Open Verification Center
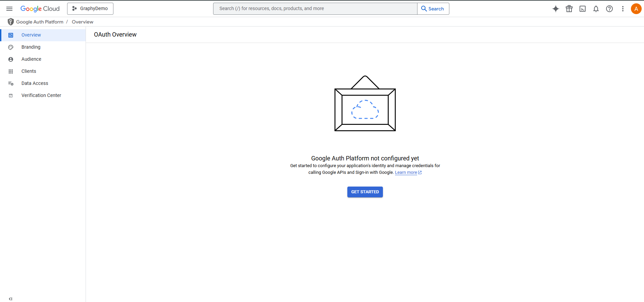Viewport: 644px width, 302px height. coord(41,95)
